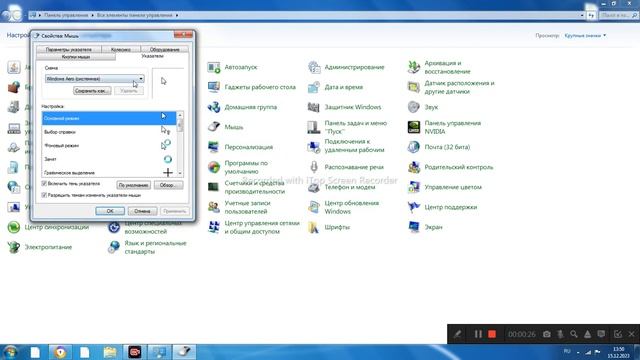The image size is (640, 360).
Task: Switch to the Оборудование tab
Action: (164, 49)
